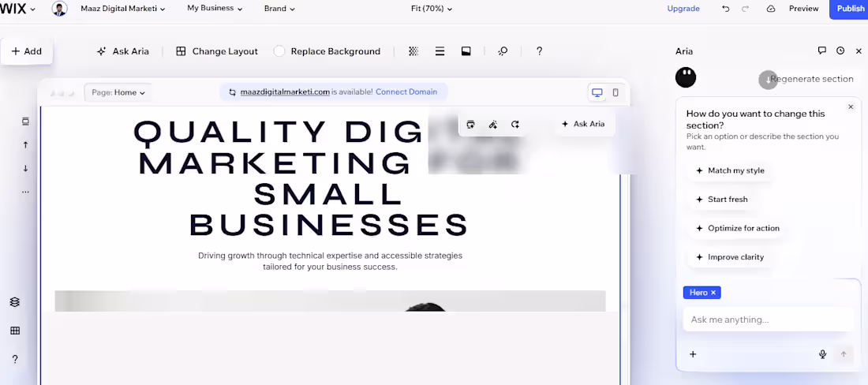The width and height of the screenshot is (868, 385).
Task: Click the Upgrade link
Action: pyautogui.click(x=683, y=9)
